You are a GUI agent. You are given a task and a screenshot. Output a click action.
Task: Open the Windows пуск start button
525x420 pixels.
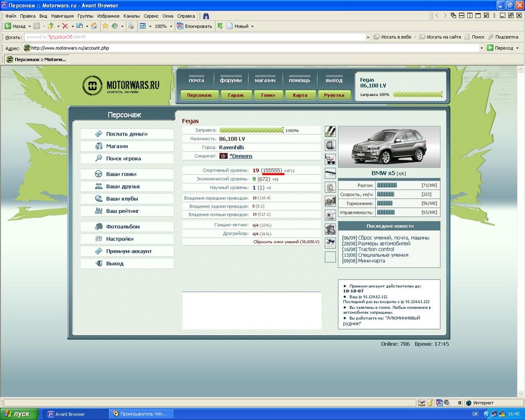click(19, 414)
